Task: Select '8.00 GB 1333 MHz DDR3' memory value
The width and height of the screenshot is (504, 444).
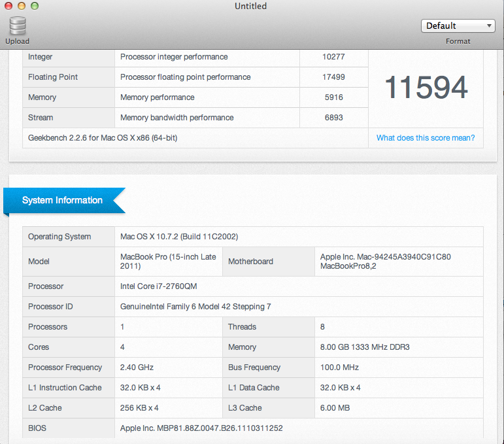Action: 365,347
